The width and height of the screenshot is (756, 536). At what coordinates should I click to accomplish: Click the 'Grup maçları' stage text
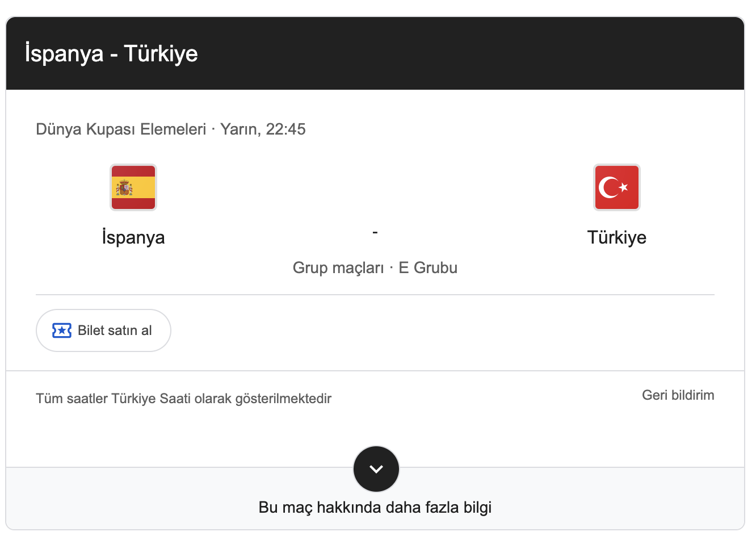pyautogui.click(x=338, y=267)
